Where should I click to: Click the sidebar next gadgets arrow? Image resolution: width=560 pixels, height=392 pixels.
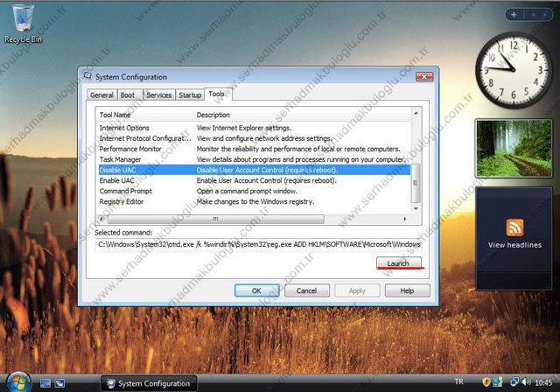(x=545, y=15)
